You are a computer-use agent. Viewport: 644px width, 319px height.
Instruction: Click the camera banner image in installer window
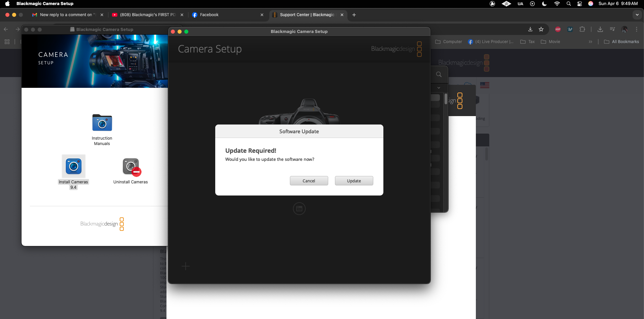coord(94,61)
